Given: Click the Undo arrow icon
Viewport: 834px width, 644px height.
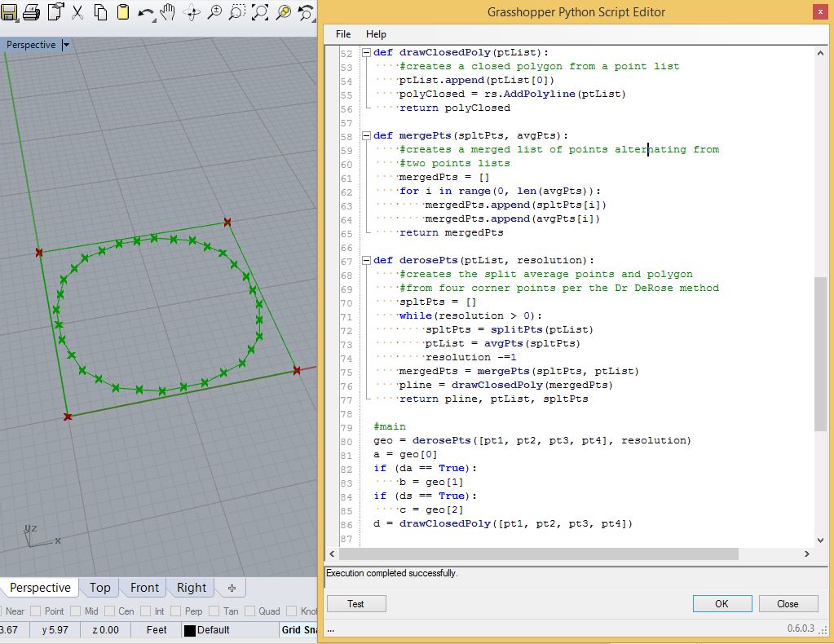Looking at the screenshot, I should [x=146, y=13].
